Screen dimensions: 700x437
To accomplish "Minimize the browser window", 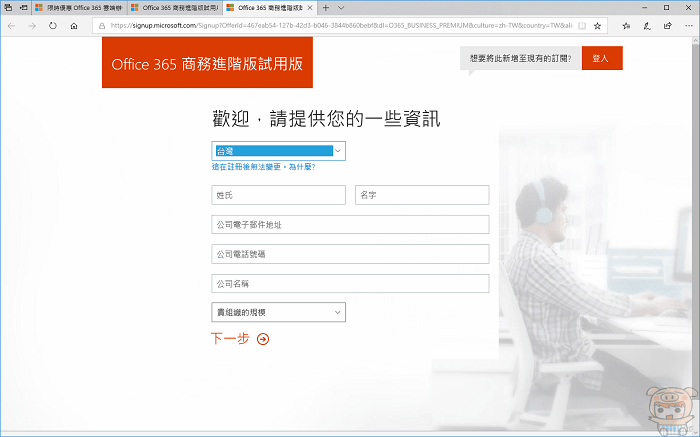I will tap(644, 8).
